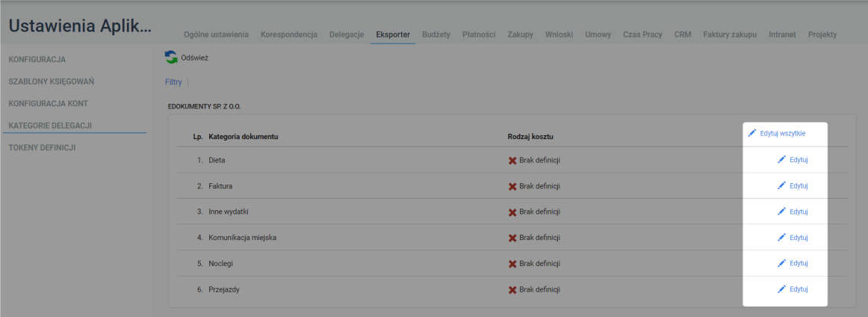Click the red X icon in the Inne wydatki row
This screenshot has width=868, height=317.
click(512, 212)
